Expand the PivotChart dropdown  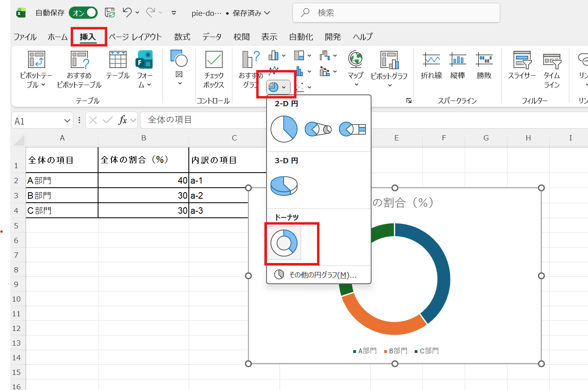[389, 85]
